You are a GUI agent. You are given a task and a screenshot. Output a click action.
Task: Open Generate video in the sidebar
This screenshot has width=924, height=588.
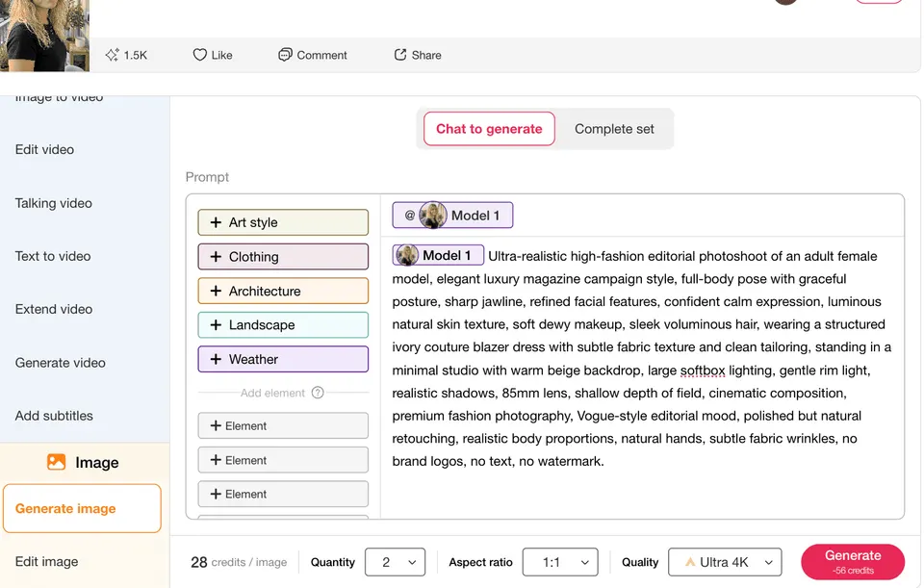(60, 363)
